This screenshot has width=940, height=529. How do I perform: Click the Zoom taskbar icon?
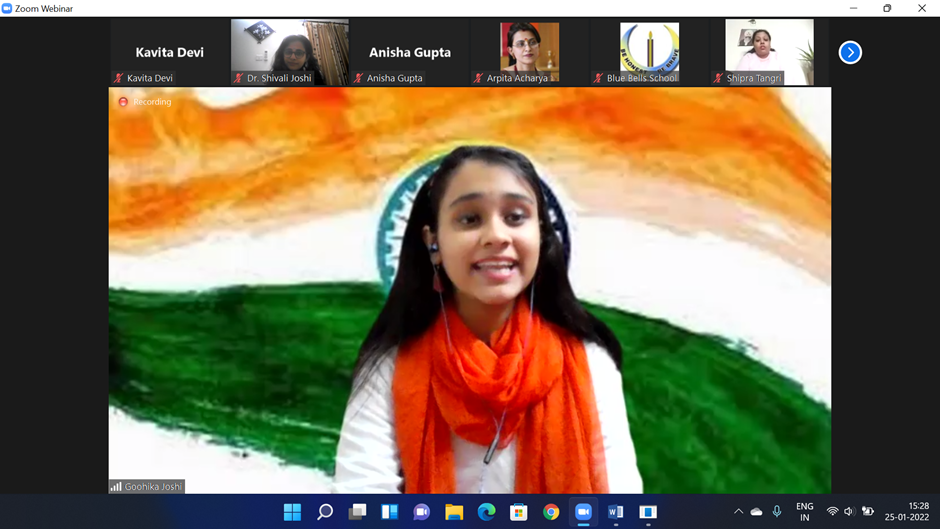583,512
